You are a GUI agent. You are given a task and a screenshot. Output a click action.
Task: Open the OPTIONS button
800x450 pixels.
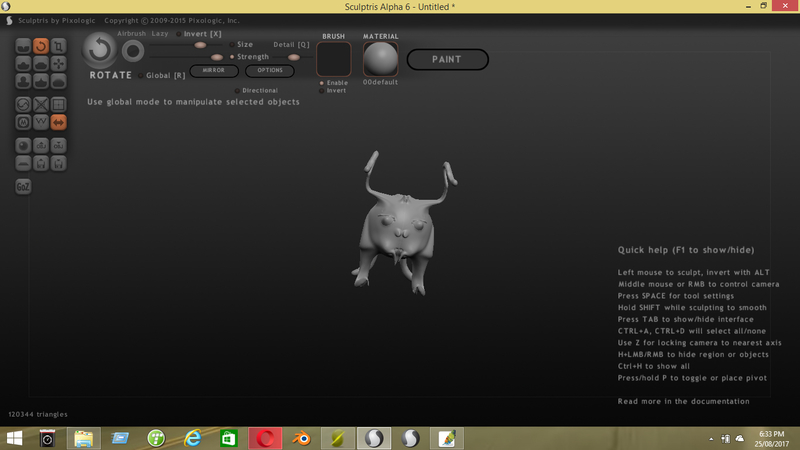tap(270, 70)
